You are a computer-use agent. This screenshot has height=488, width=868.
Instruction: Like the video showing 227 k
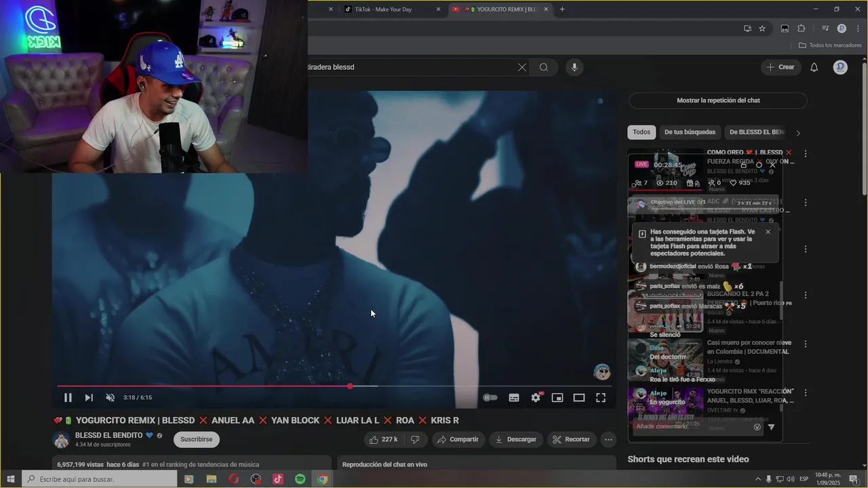pyautogui.click(x=383, y=439)
